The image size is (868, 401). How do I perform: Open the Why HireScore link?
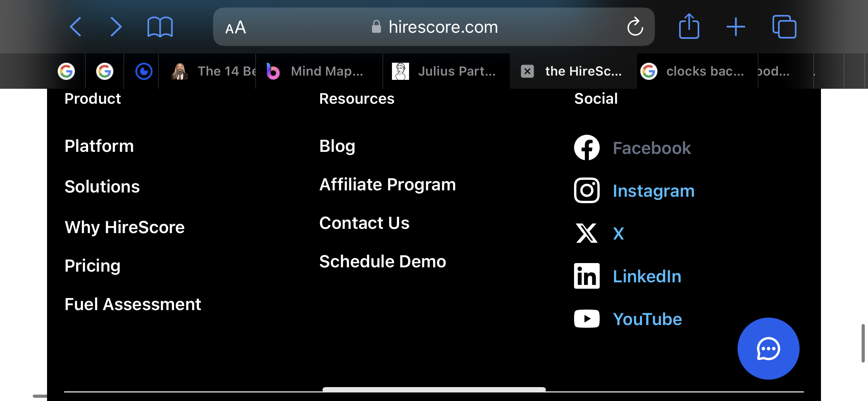[124, 227]
